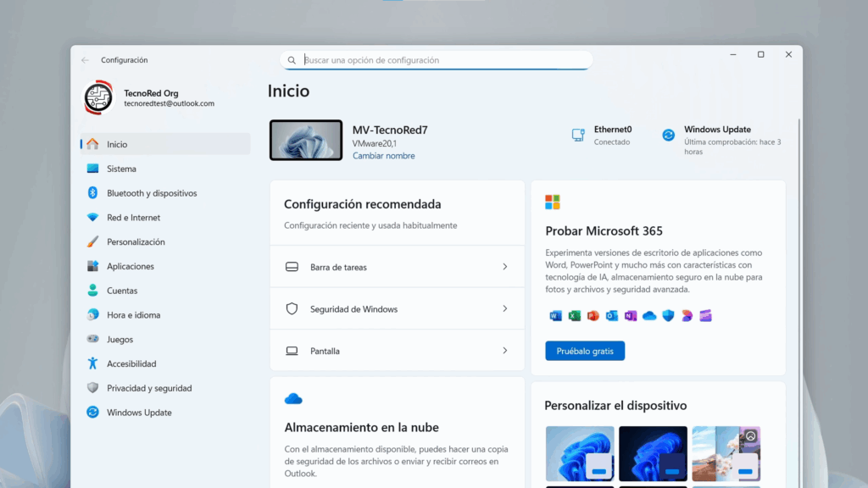The height and width of the screenshot is (488, 868).
Task: Click the back arrow next to Configuración
Action: (85, 60)
